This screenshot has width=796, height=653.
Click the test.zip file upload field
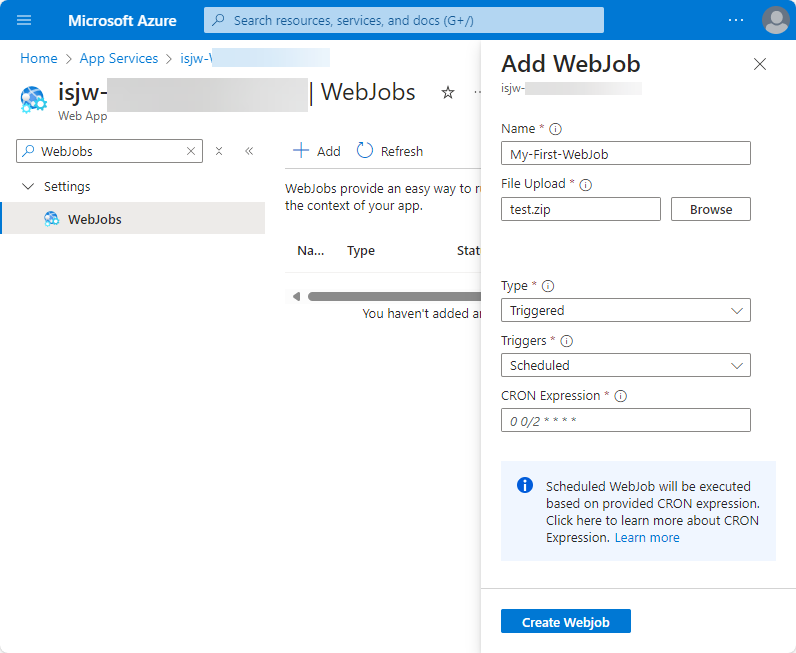point(581,209)
